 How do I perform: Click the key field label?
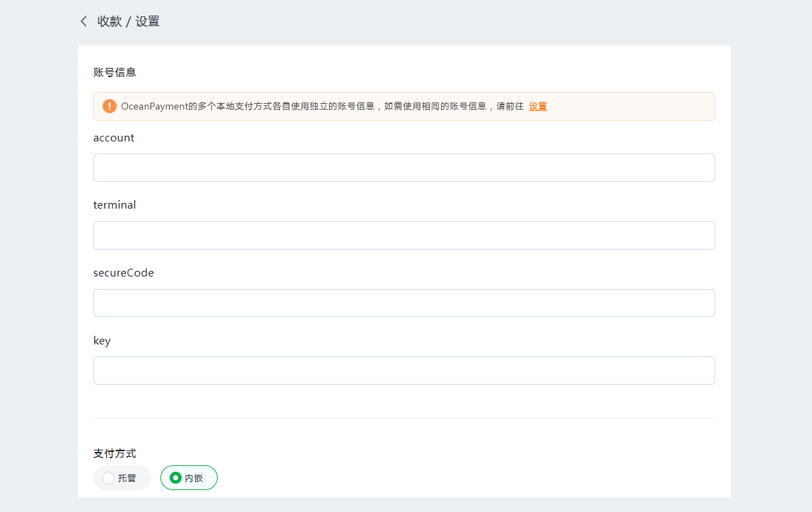[102, 341]
